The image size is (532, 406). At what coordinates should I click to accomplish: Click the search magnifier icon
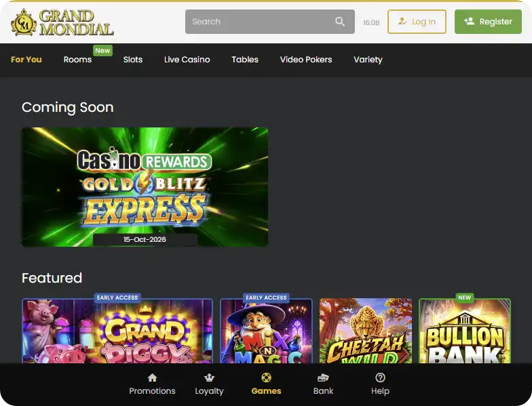coord(339,22)
